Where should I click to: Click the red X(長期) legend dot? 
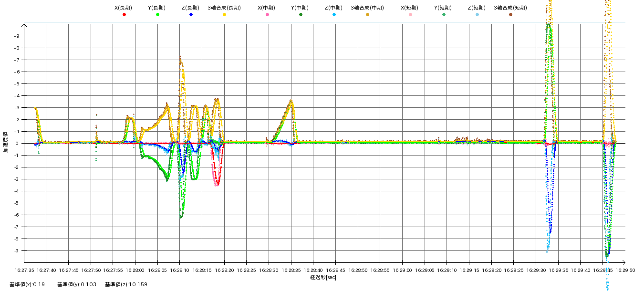coord(124,15)
